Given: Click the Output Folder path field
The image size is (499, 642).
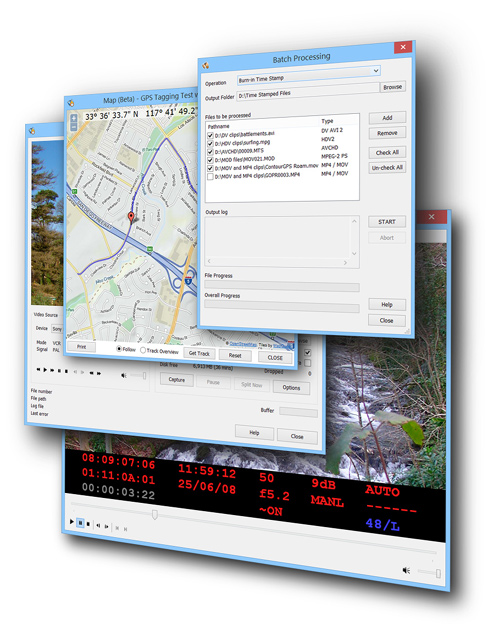Looking at the screenshot, I should 308,92.
